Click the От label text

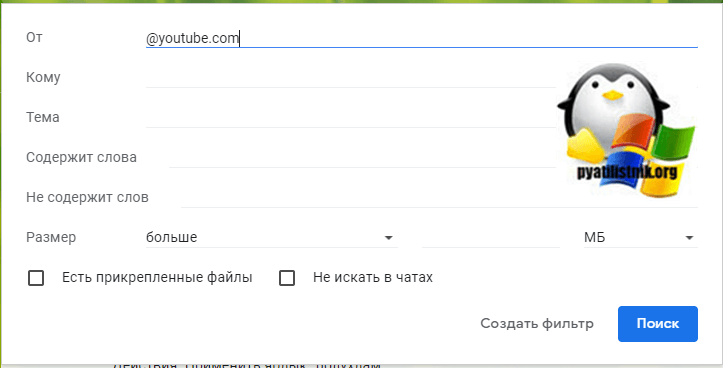pyautogui.click(x=35, y=37)
